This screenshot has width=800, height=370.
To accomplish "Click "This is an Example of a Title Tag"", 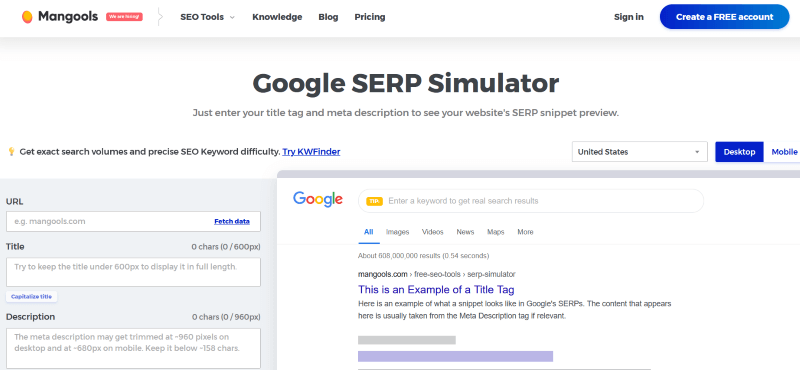I will tap(436, 289).
